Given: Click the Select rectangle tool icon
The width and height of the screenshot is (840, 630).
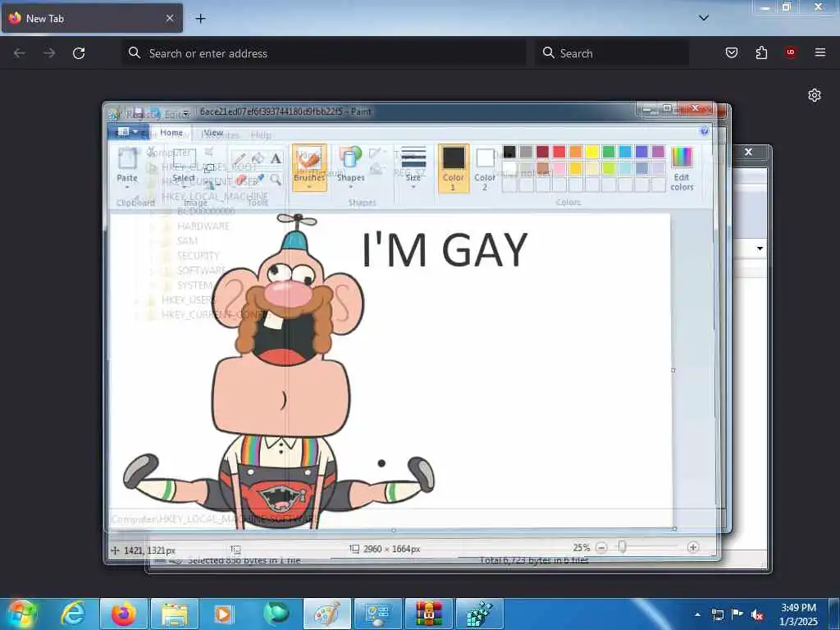Looking at the screenshot, I should [185, 159].
